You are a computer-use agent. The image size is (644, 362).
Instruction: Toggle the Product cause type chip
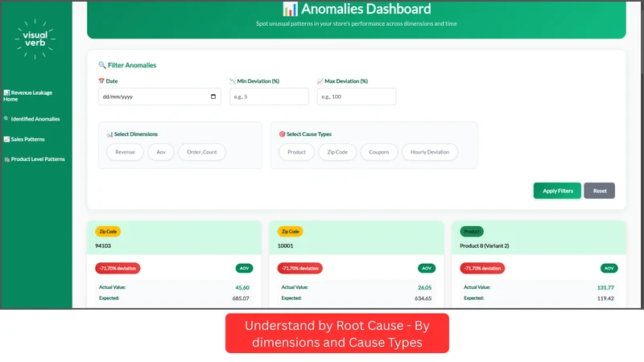(x=296, y=152)
